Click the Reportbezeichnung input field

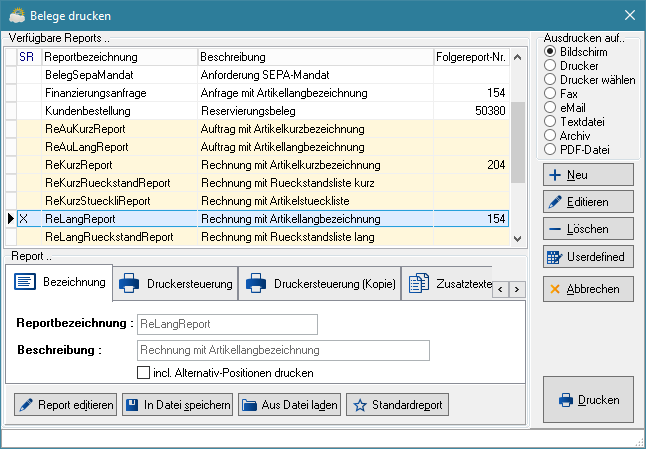click(x=227, y=324)
